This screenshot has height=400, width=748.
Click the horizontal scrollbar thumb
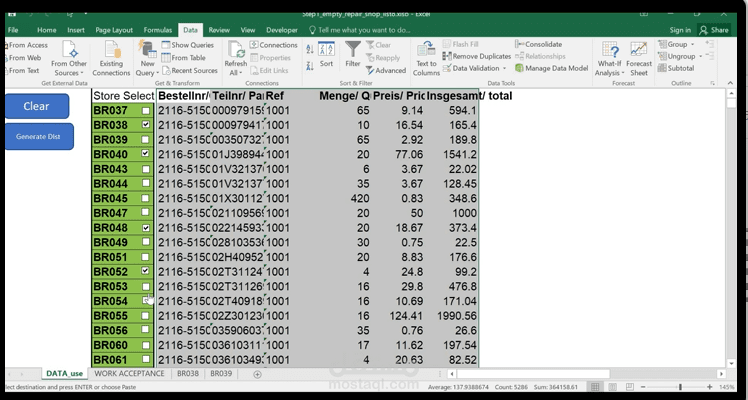pos(533,374)
